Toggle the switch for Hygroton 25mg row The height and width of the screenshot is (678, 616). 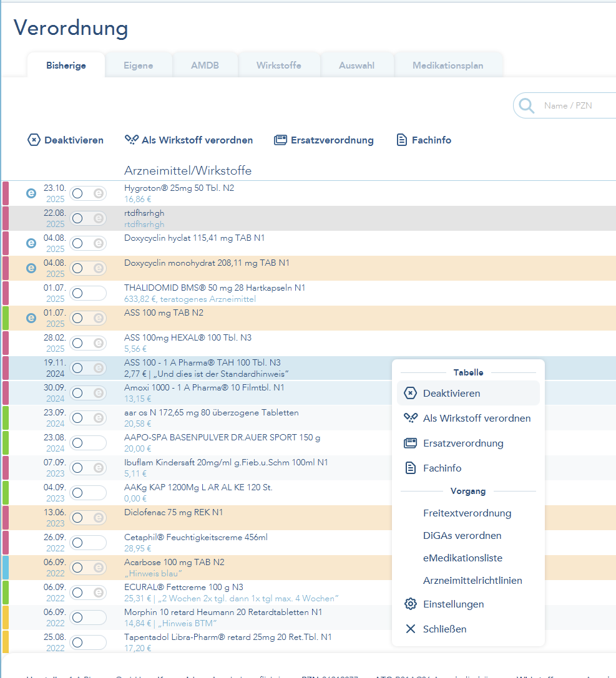[88, 193]
